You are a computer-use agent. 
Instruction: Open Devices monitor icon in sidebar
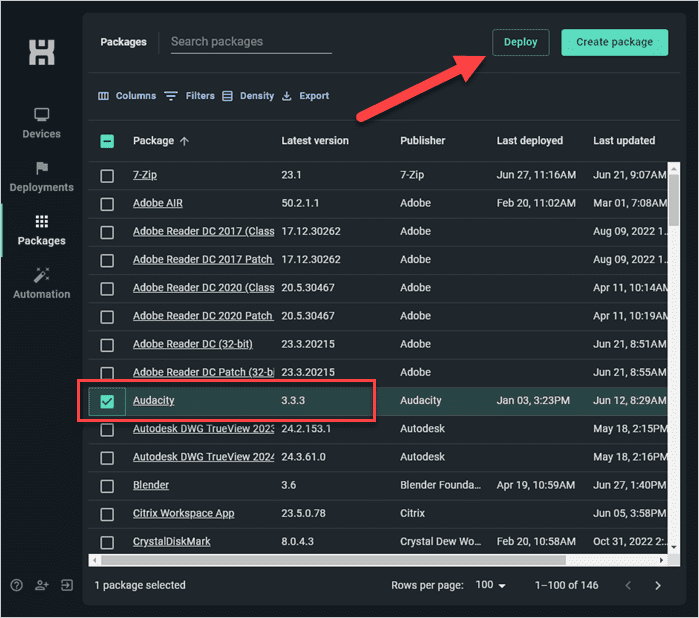point(41,115)
